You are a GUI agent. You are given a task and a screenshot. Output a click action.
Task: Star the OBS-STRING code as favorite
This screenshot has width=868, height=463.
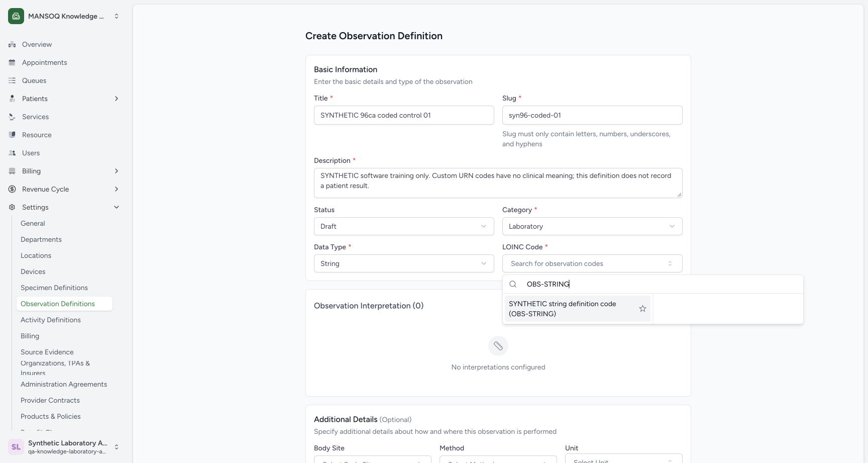point(642,309)
